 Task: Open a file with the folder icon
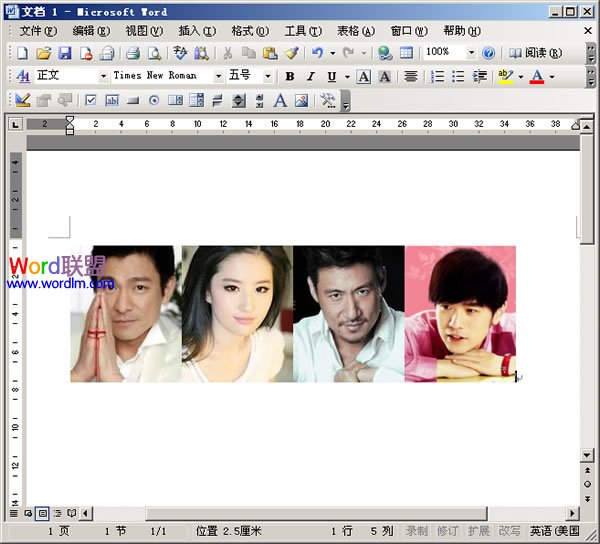(x=44, y=53)
